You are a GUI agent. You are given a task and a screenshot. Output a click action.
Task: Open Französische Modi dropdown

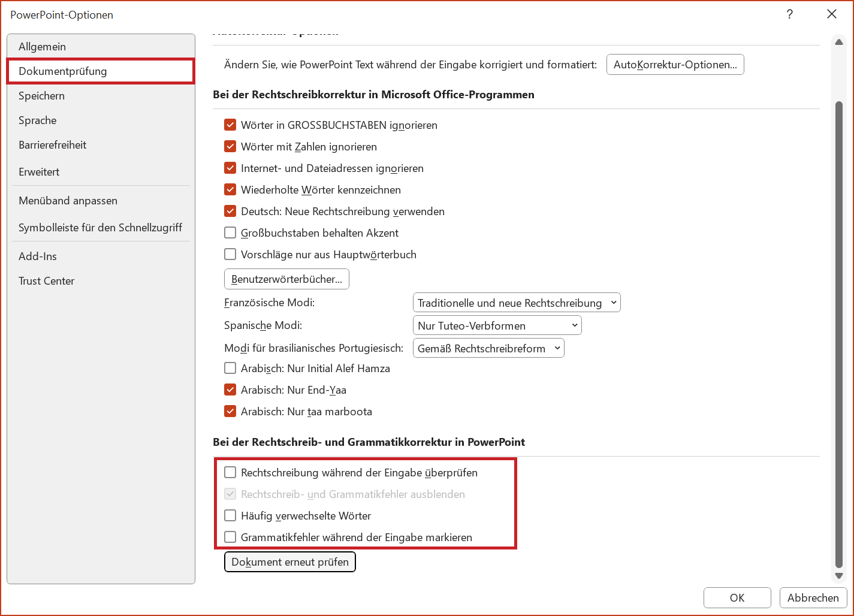(x=517, y=303)
